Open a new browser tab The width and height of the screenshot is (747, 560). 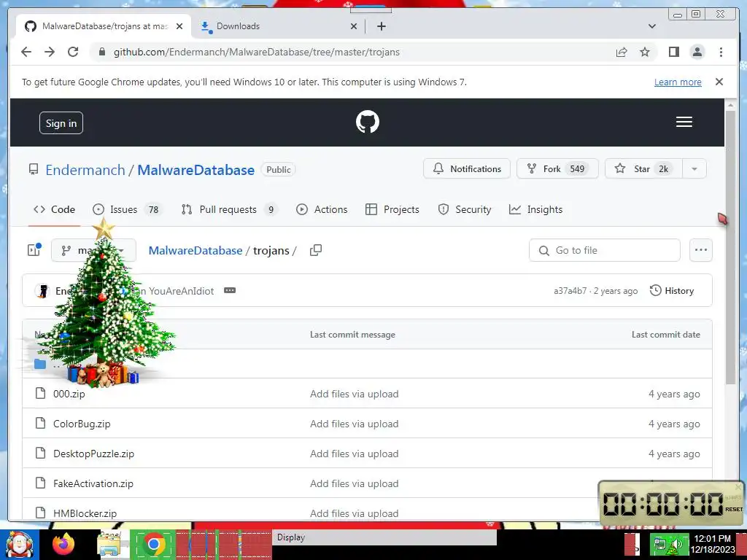point(381,26)
